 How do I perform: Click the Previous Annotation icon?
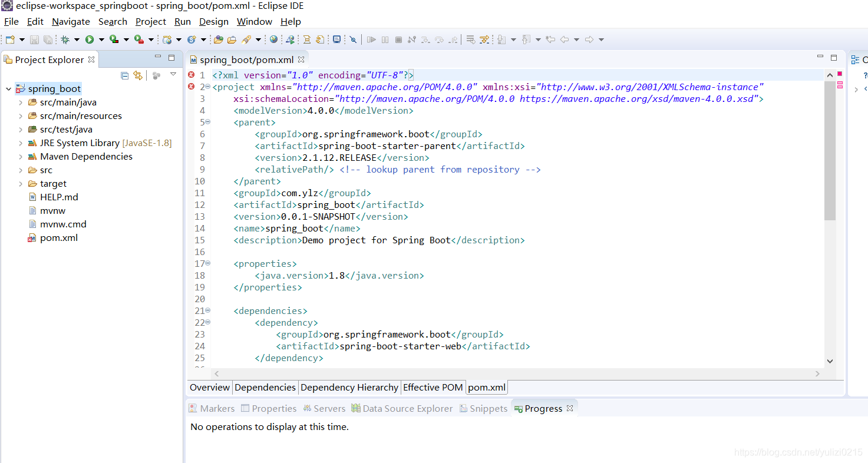[x=526, y=39]
